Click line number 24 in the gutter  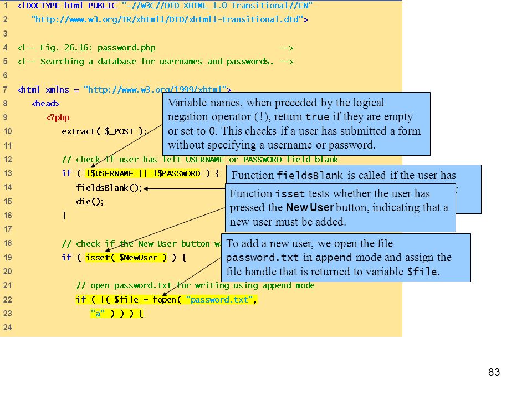tap(7, 328)
